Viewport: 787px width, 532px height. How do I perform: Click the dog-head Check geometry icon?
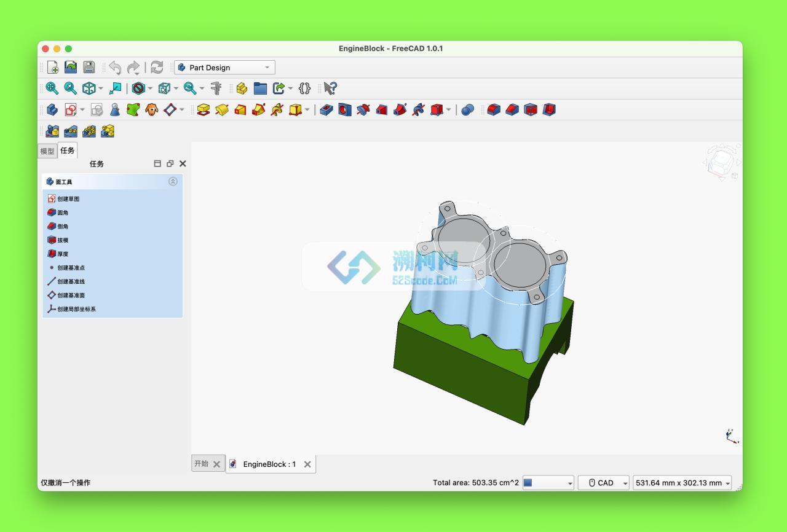[x=152, y=110]
